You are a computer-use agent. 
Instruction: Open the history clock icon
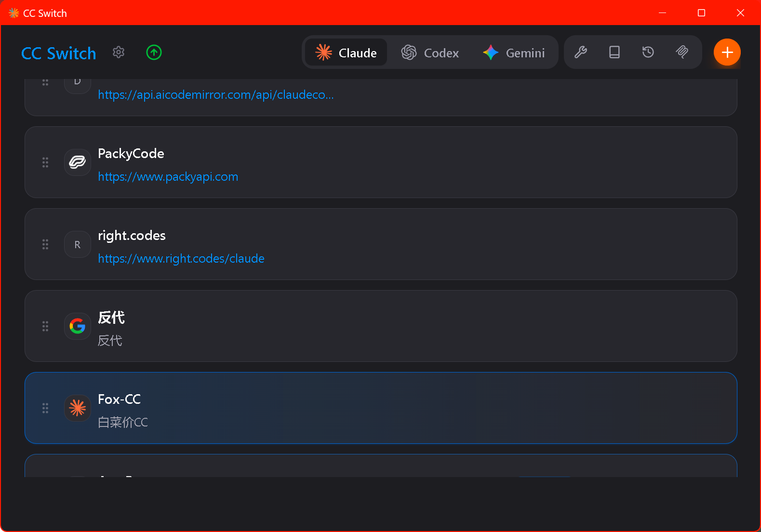point(648,52)
